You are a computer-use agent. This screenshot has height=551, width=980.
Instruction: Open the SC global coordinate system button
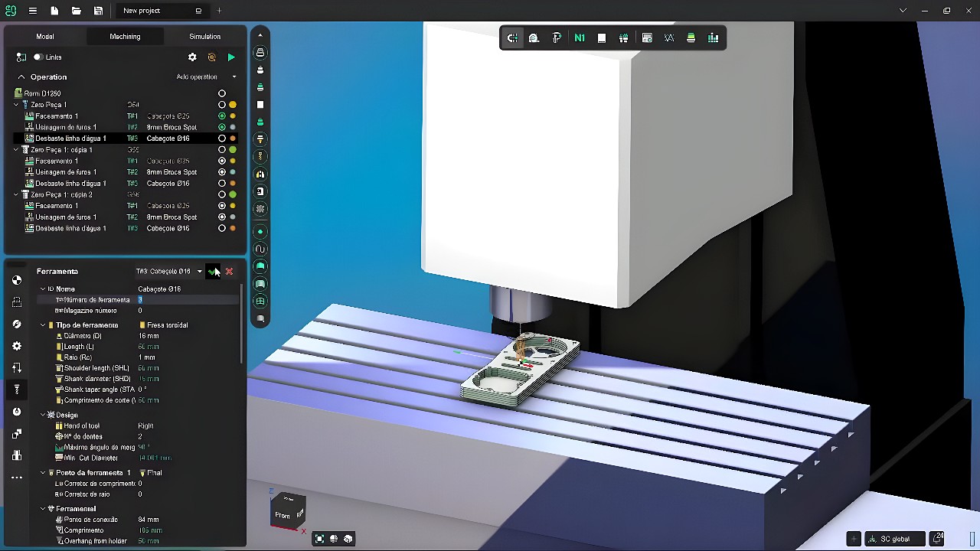pyautogui.click(x=894, y=539)
